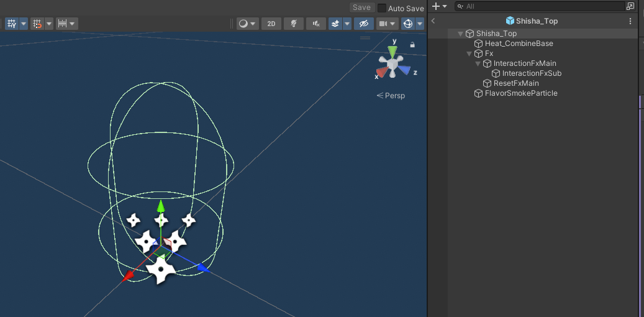The width and height of the screenshot is (644, 317).
Task: Select FlavorSmokeParticle in hierarchy
Action: pos(521,93)
